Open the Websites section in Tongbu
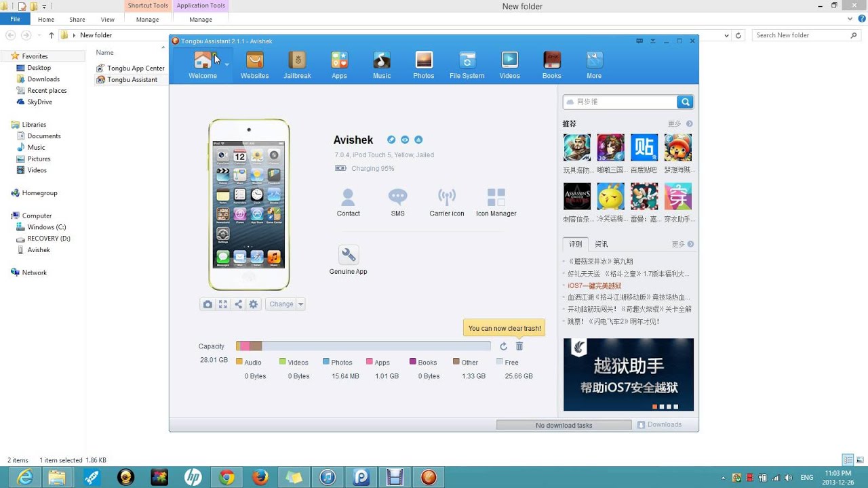 point(254,65)
